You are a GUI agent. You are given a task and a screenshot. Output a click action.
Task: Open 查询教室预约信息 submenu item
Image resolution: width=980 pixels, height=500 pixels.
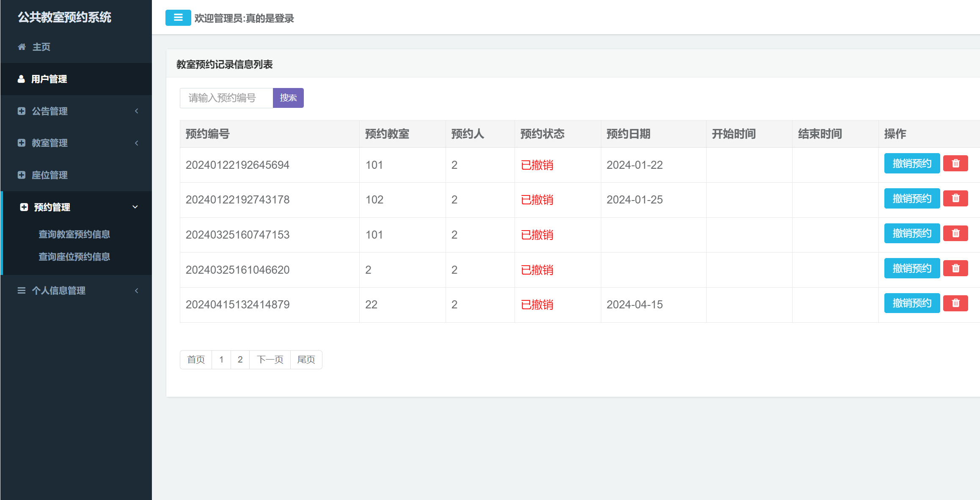(x=74, y=234)
